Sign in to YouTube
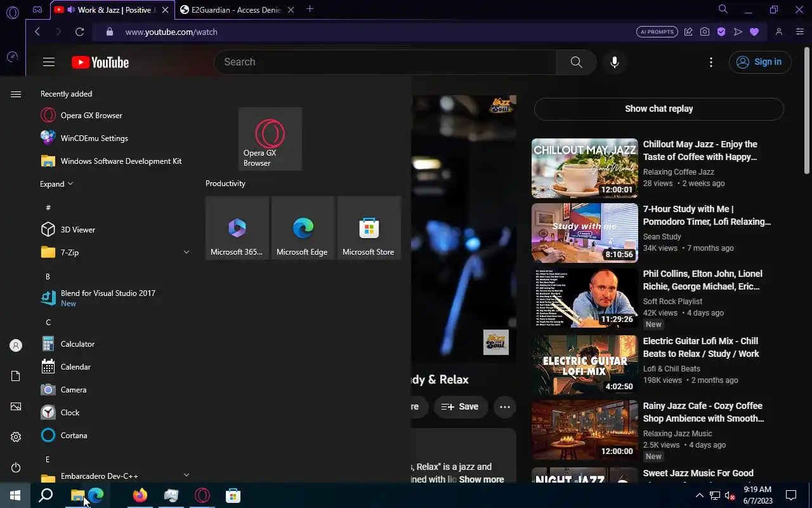Image resolution: width=812 pixels, height=508 pixels. tap(760, 62)
